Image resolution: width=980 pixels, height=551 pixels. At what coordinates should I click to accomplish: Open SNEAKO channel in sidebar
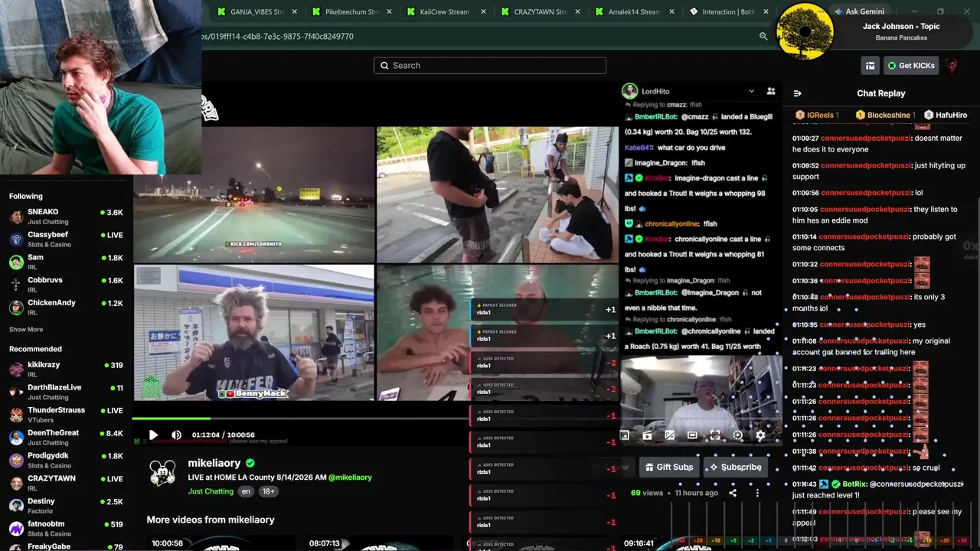tap(66, 217)
